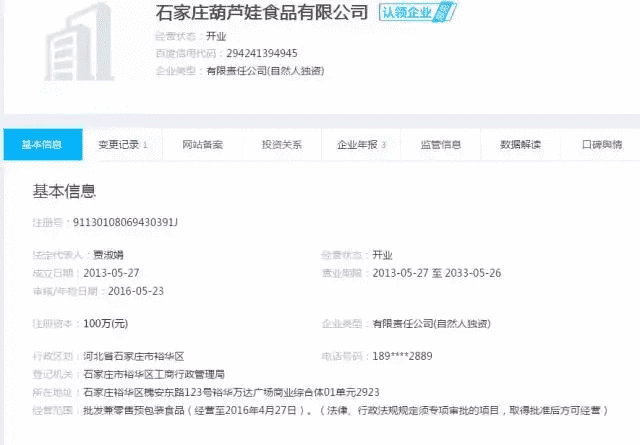Click the 基本信息 section heading
Viewport: 640px width, 445px height.
click(64, 191)
